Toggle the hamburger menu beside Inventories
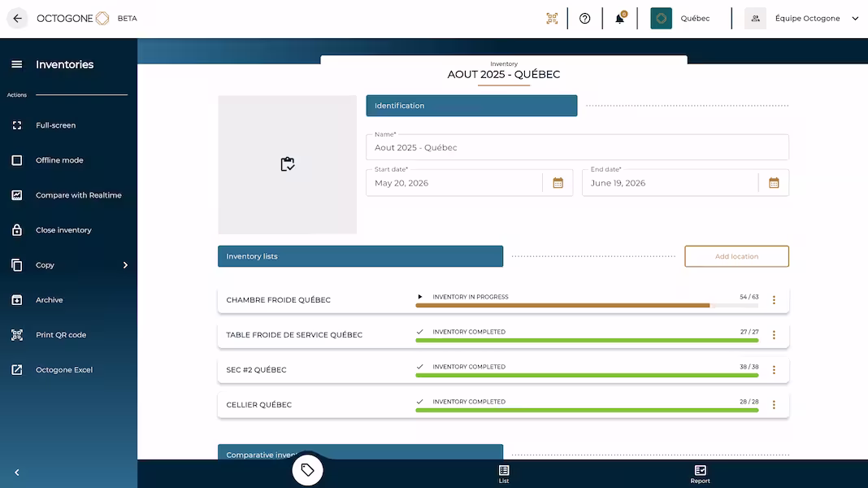 click(x=17, y=64)
